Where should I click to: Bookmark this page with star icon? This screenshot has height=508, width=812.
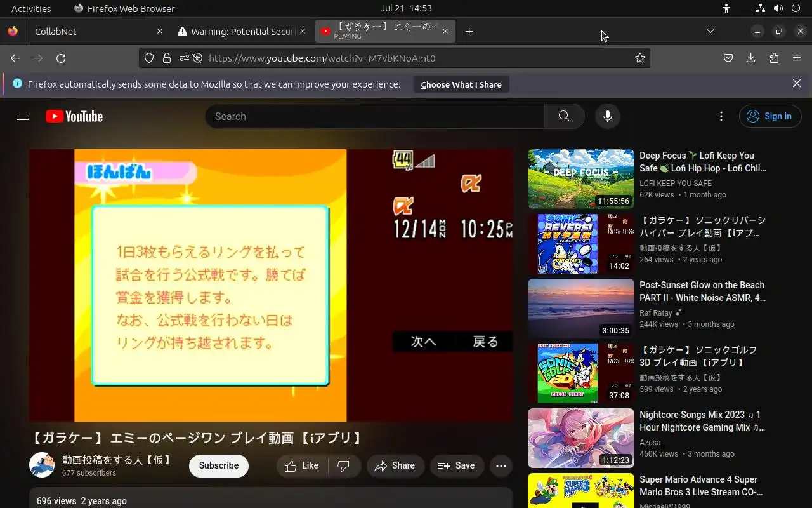click(x=639, y=58)
